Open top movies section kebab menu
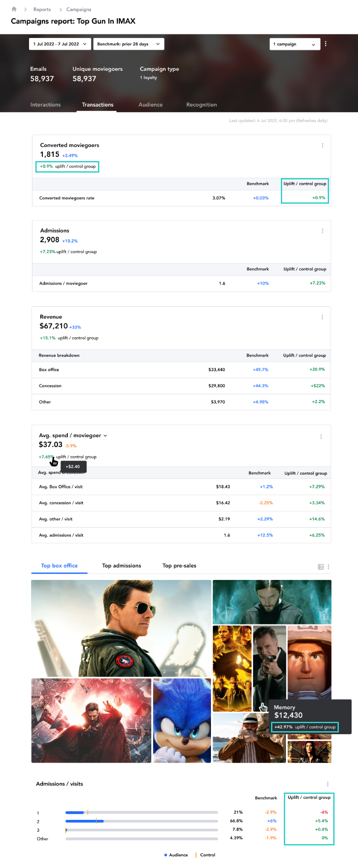The height and width of the screenshot is (868, 358). (x=328, y=567)
